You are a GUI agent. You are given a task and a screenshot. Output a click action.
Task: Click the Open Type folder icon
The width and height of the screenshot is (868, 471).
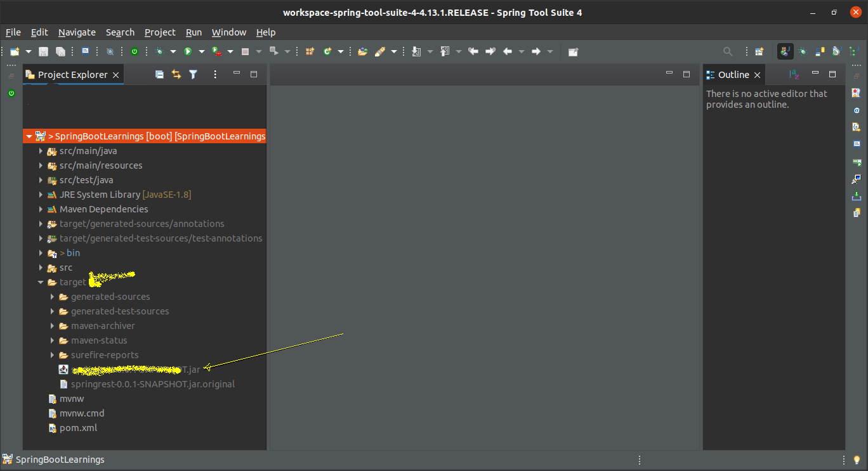click(x=362, y=51)
